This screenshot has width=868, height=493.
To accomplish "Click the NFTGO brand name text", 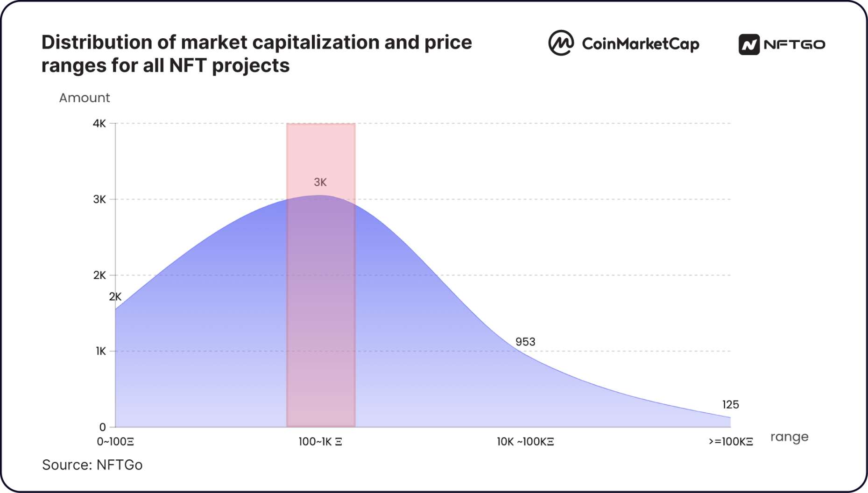I will 794,45.
